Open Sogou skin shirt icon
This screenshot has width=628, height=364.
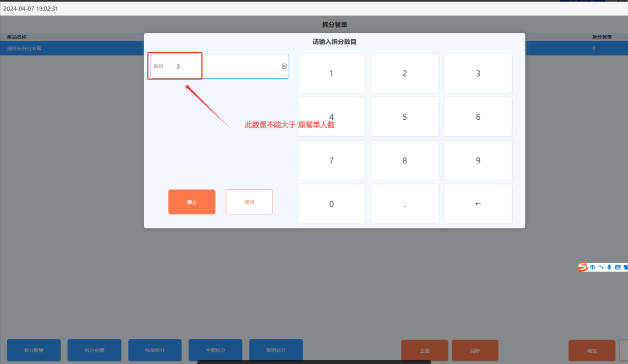pyautogui.click(x=625, y=267)
